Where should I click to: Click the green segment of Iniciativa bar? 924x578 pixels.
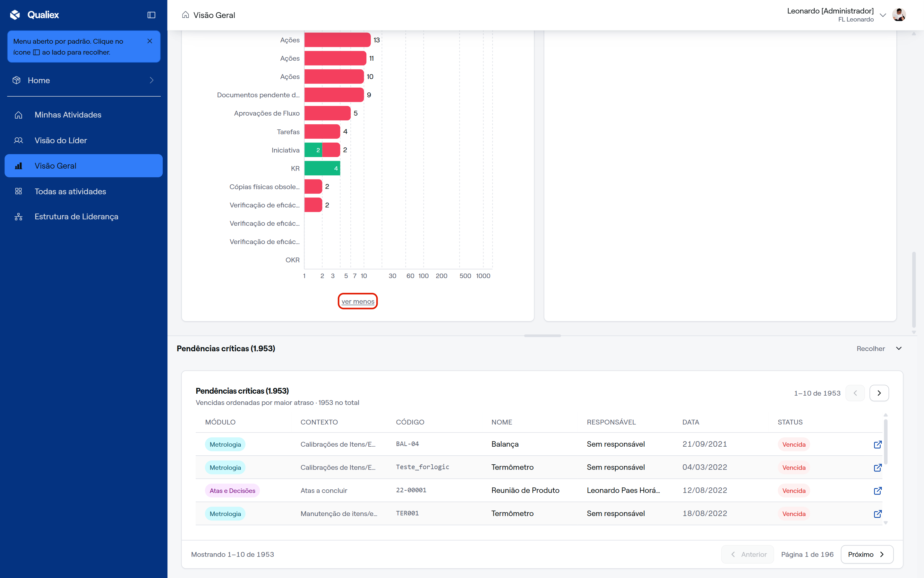(x=313, y=150)
